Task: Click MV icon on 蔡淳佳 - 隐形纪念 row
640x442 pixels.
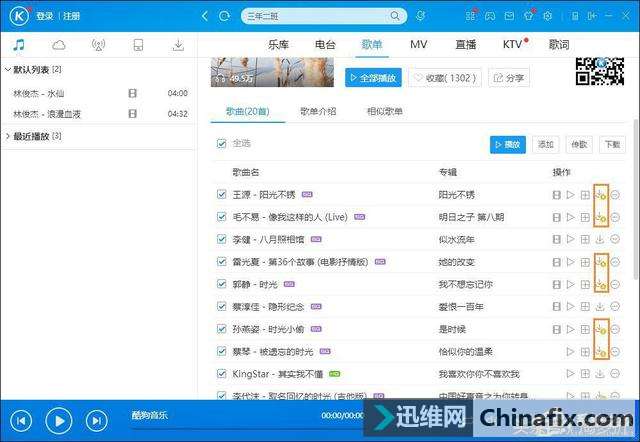Action: point(556,307)
